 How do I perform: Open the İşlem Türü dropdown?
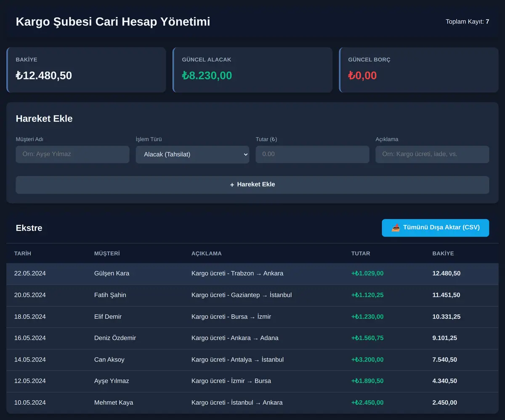192,154
